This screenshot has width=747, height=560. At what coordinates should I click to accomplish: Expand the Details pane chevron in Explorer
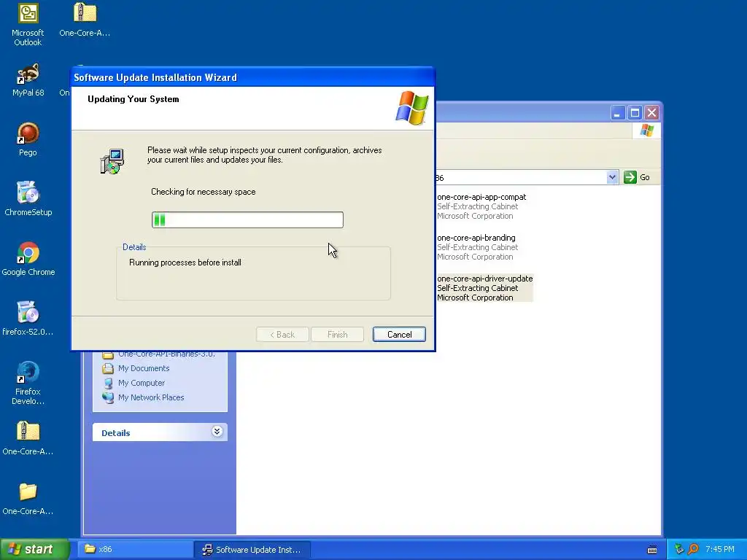[217, 432]
